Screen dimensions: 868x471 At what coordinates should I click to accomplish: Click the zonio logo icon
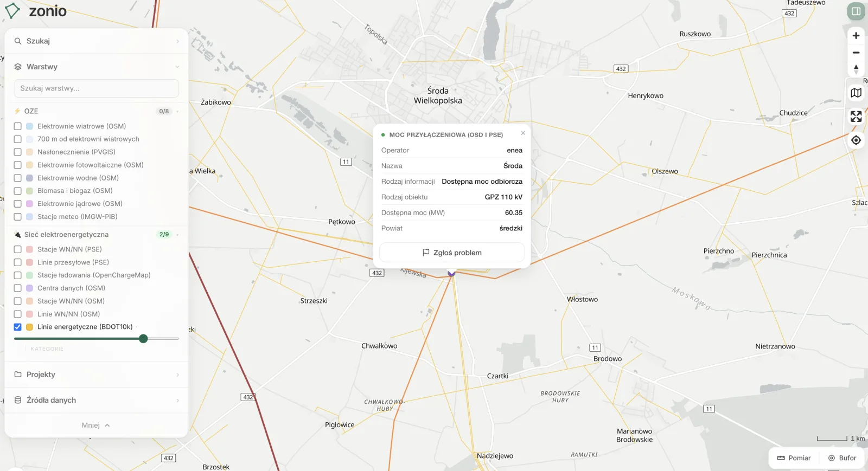tap(12, 11)
